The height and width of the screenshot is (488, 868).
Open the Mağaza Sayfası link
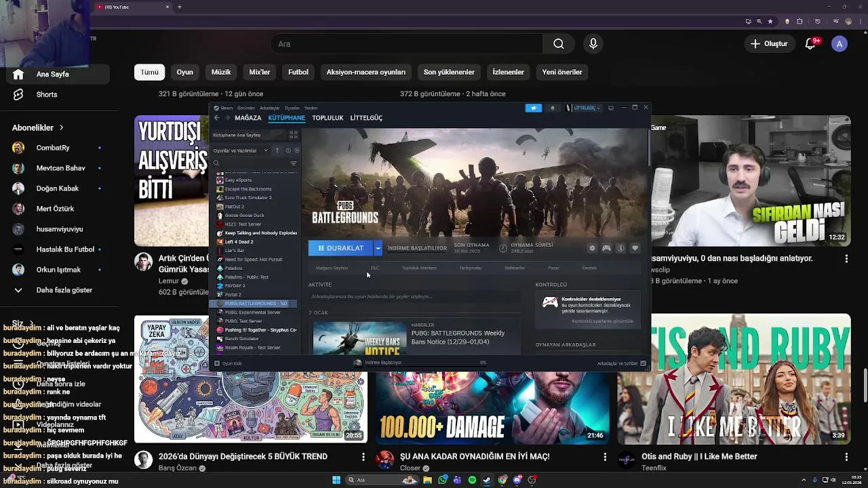332,268
